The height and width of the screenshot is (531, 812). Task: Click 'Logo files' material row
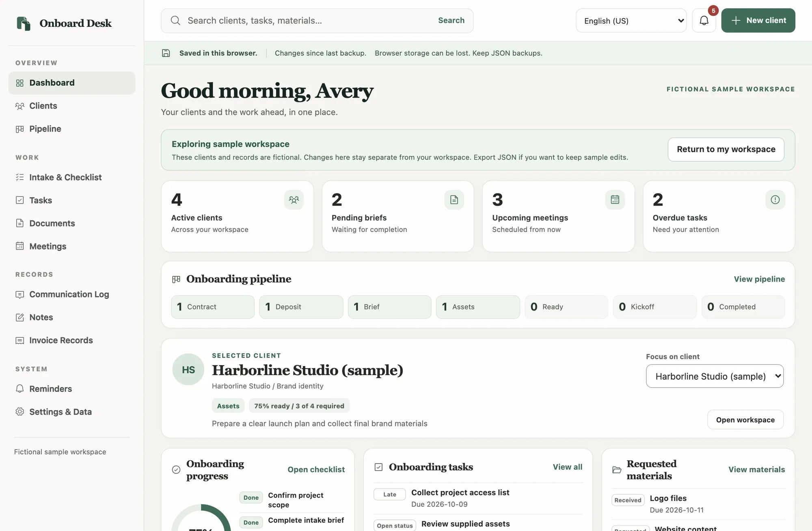point(698,504)
